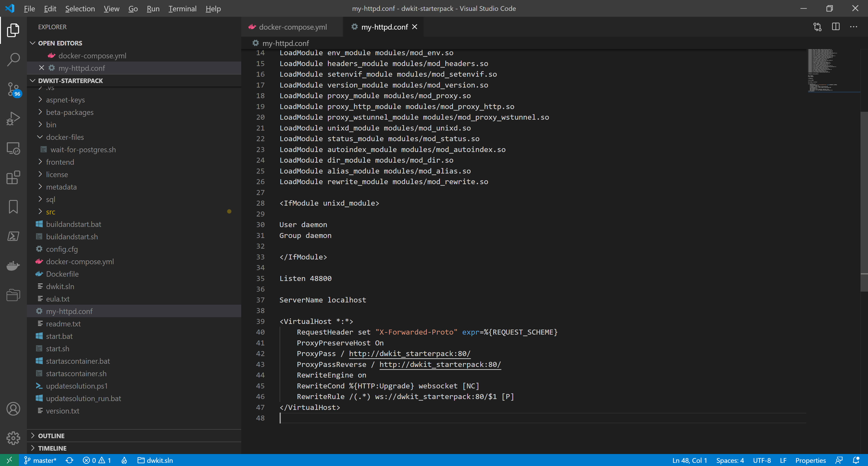This screenshot has width=868, height=466.
Task: Open the editor More Actions menu
Action: click(x=854, y=27)
